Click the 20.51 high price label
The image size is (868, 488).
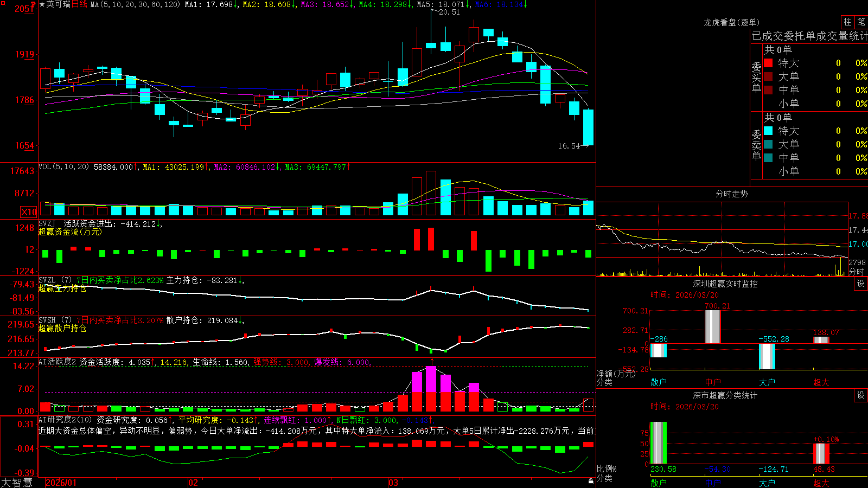pyautogui.click(x=449, y=12)
